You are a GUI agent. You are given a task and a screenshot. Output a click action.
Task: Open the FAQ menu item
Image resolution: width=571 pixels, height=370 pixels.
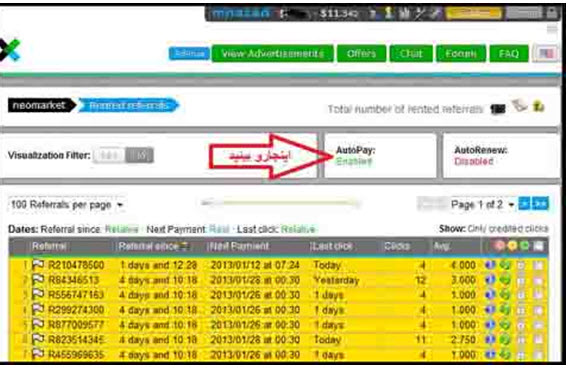(509, 54)
